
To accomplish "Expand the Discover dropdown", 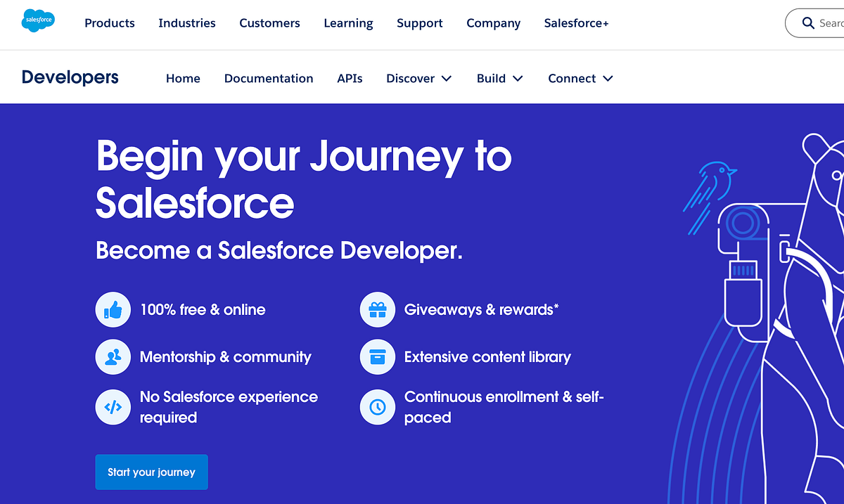I will coord(418,78).
